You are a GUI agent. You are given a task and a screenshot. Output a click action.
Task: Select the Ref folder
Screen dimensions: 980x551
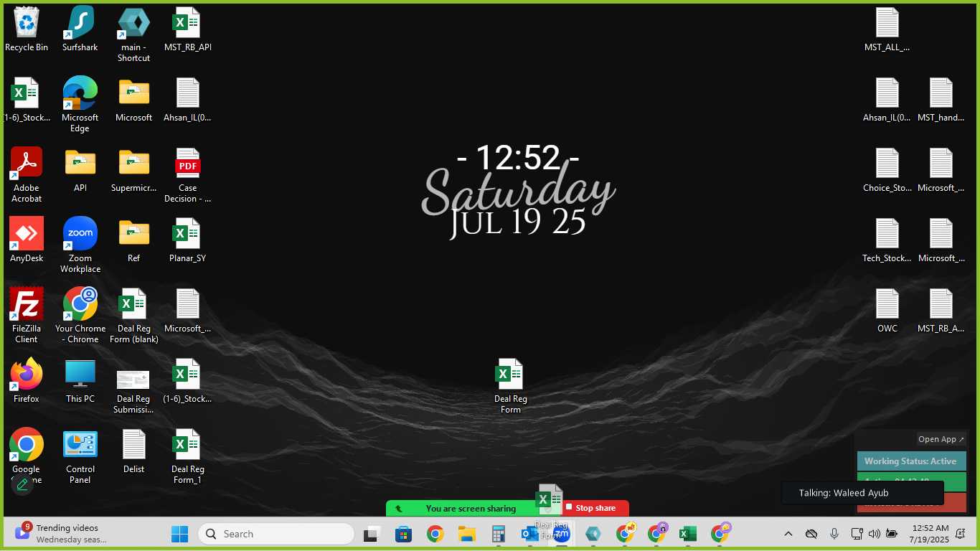click(133, 240)
